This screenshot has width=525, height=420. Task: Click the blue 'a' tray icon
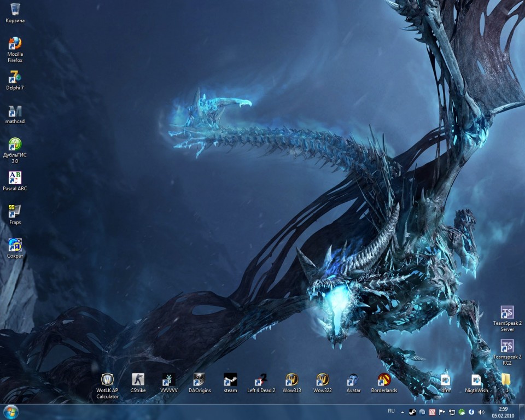point(422,412)
